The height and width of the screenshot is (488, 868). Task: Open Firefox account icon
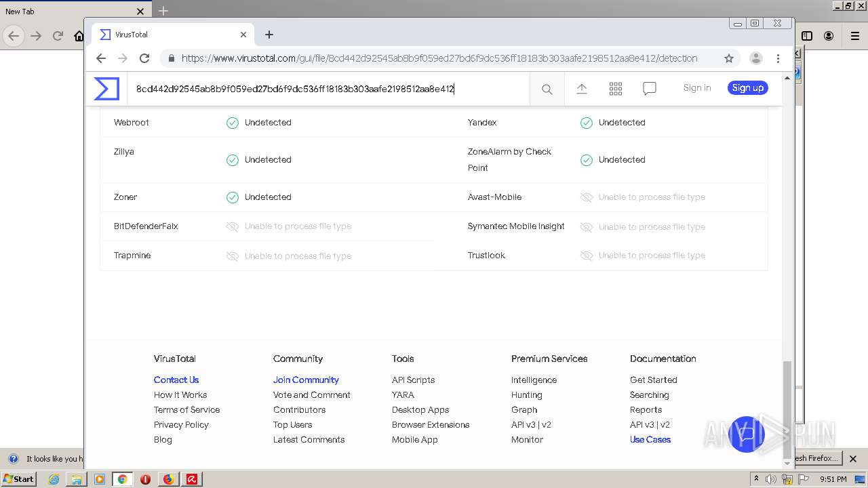829,36
